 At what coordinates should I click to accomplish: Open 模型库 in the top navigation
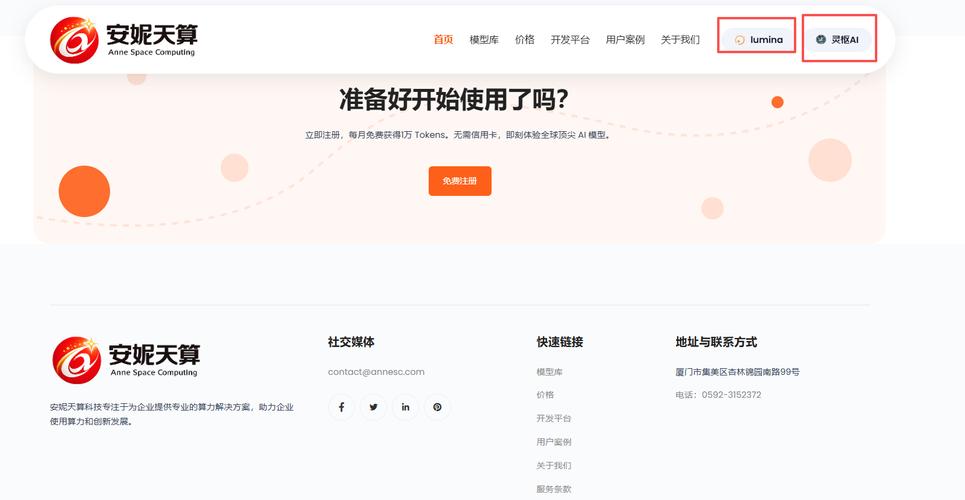pyautogui.click(x=484, y=40)
